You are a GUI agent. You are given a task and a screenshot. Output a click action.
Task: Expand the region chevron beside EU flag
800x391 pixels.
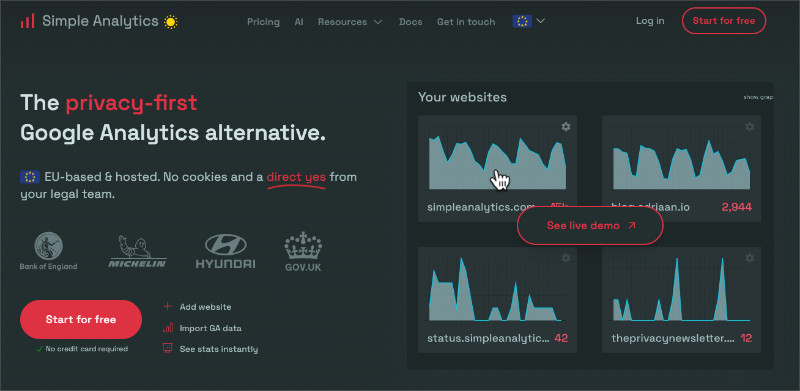point(541,21)
